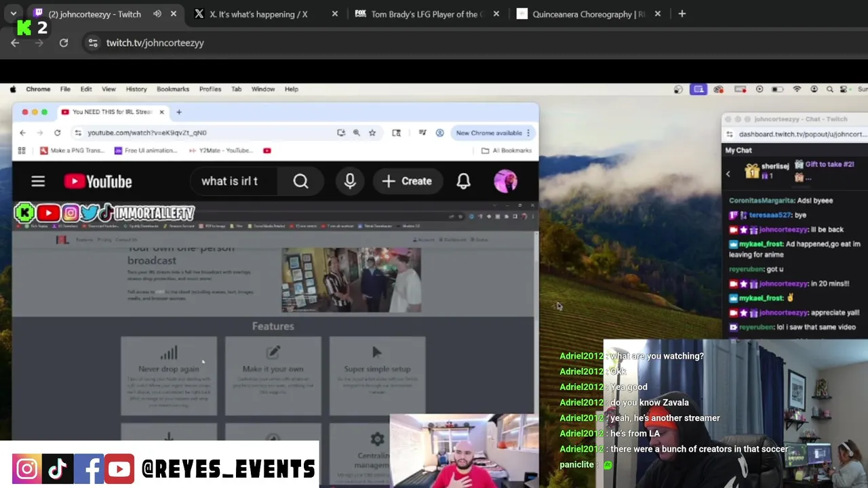Close the You NEED THIS for IRL tab
This screenshot has width=868, height=488.
pyautogui.click(x=161, y=112)
